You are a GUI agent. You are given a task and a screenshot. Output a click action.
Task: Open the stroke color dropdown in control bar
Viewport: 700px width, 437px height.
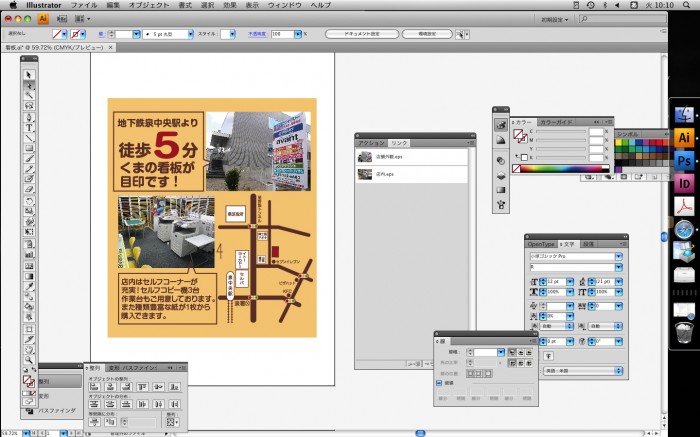pos(83,34)
